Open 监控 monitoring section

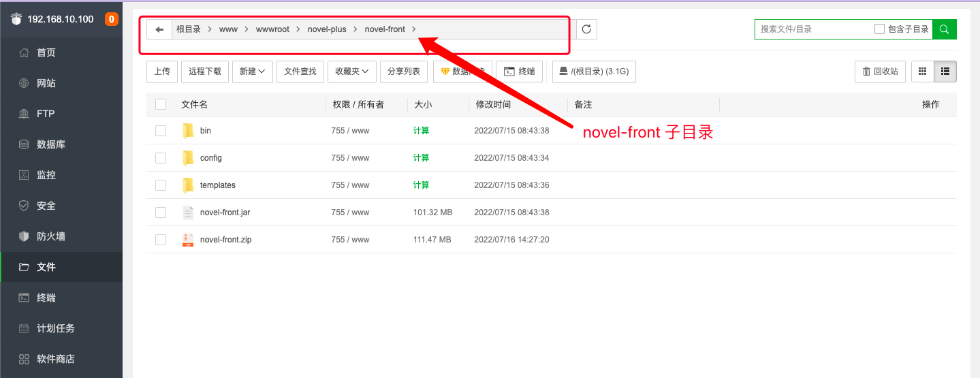61,175
